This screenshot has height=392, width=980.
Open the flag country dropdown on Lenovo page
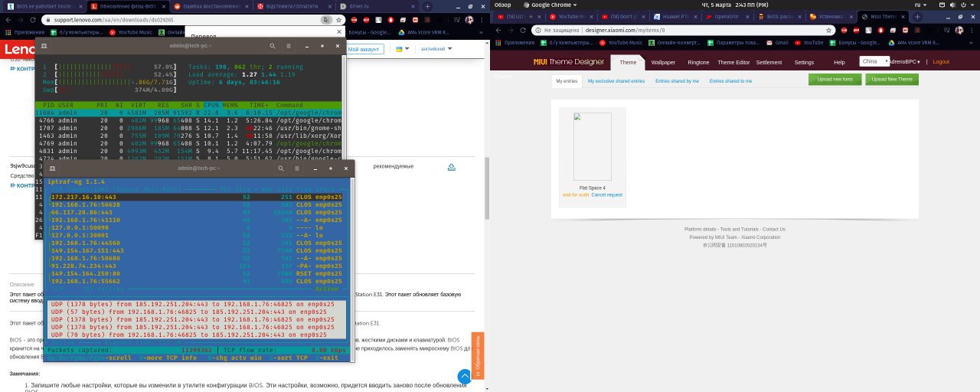click(x=402, y=49)
